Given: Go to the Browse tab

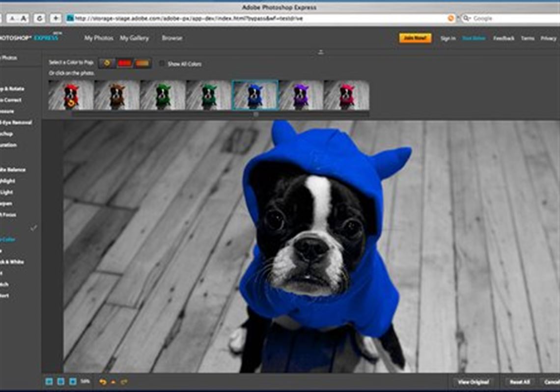Looking at the screenshot, I should 172,38.
